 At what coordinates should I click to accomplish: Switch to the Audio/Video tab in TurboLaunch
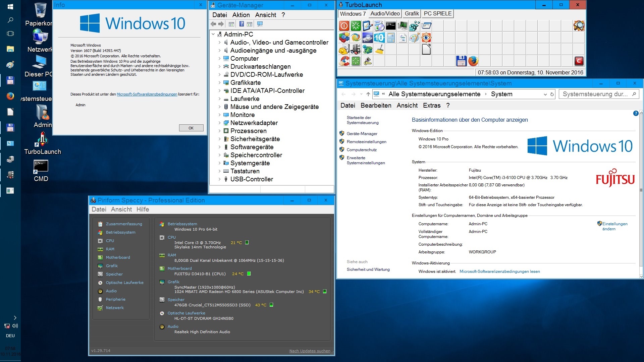[385, 14]
